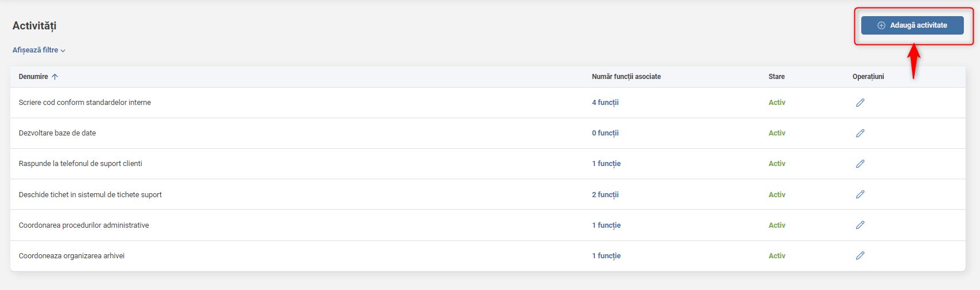Click the sort arrow next to Denumire
The width and height of the screenshot is (980, 290).
pos(55,77)
